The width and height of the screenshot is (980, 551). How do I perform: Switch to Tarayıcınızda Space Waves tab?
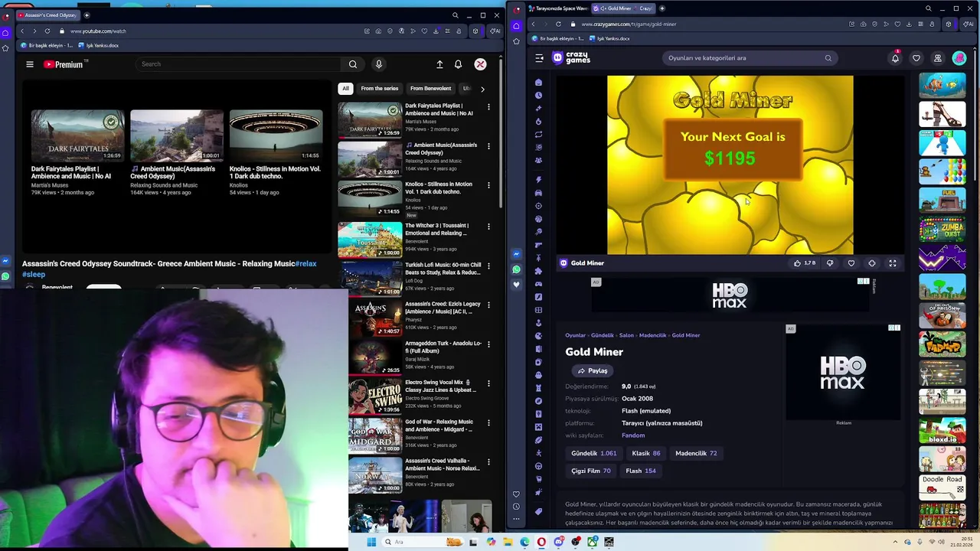coord(558,8)
